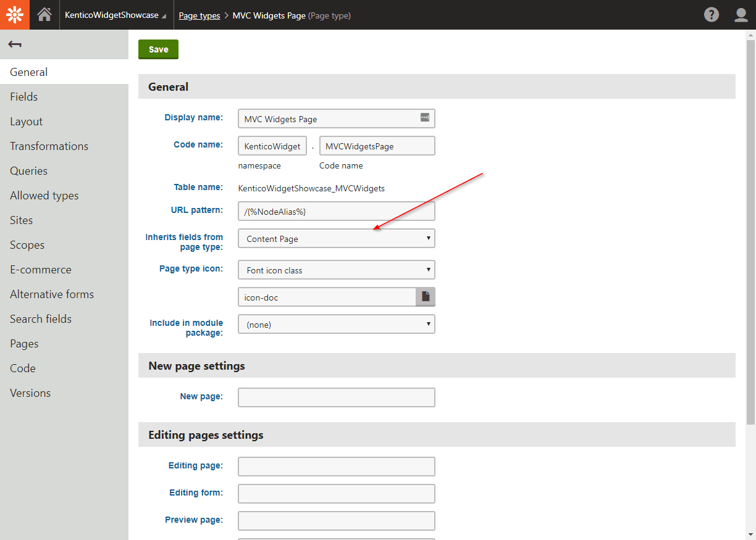The width and height of the screenshot is (756, 540).
Task: Open the Page type icon dropdown
Action: click(336, 270)
